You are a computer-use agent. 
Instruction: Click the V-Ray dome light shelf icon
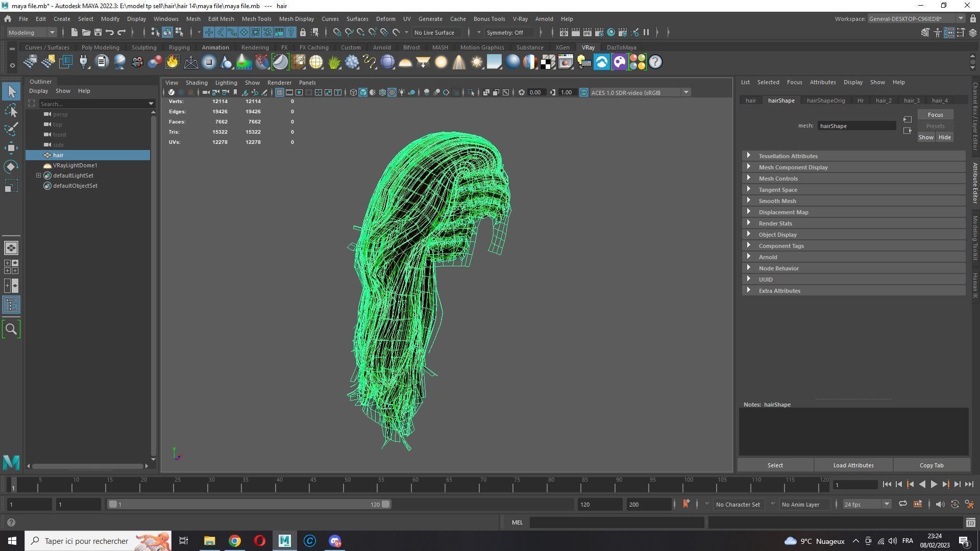[x=405, y=62]
